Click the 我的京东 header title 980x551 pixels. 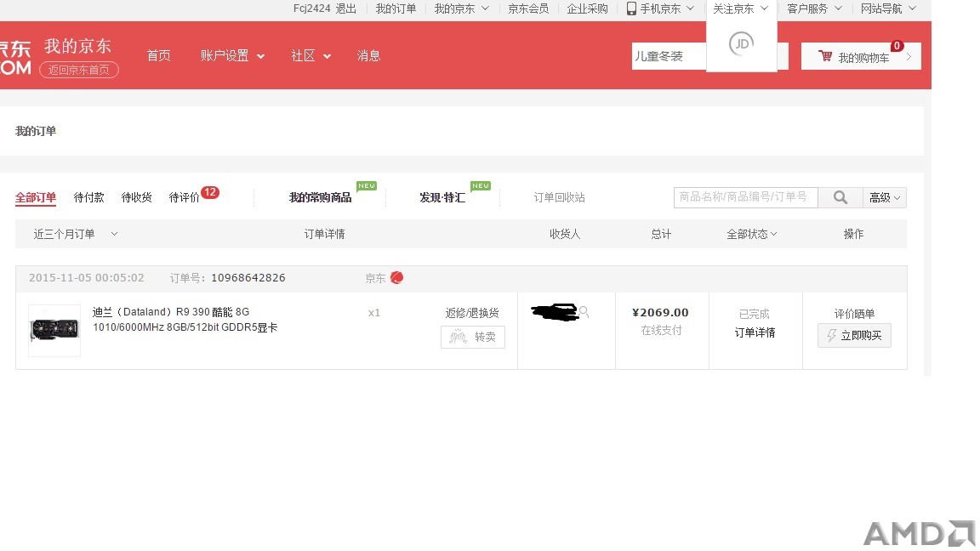(x=77, y=46)
